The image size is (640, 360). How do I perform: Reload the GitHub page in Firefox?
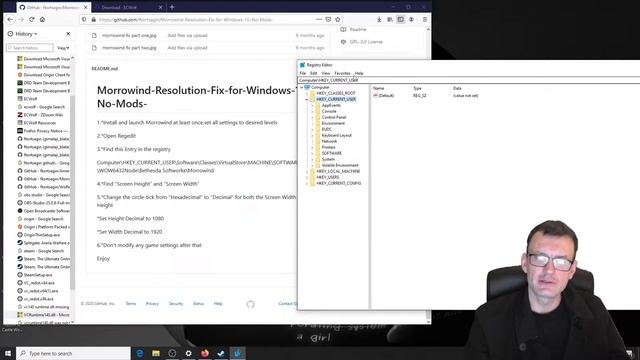pyautogui.click(x=31, y=20)
